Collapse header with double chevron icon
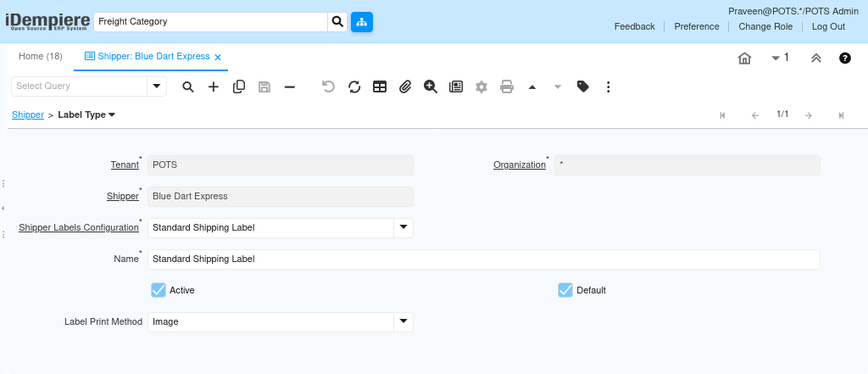868x374 pixels. coord(816,59)
